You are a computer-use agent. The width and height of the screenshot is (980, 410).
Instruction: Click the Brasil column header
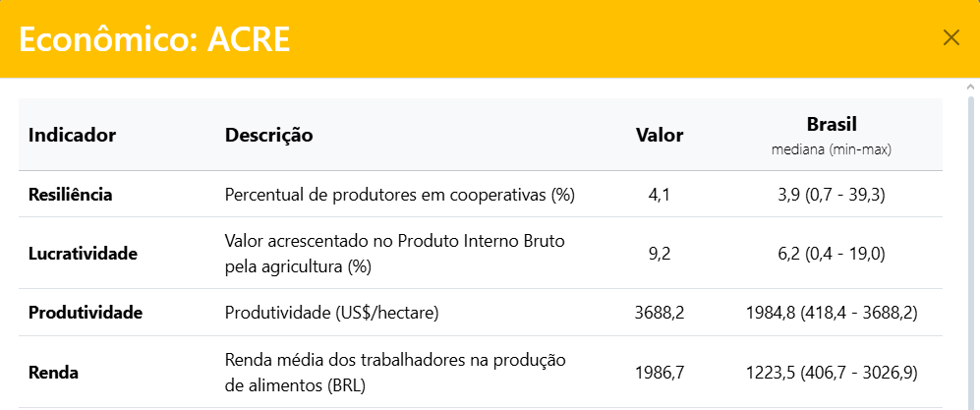pos(832,124)
